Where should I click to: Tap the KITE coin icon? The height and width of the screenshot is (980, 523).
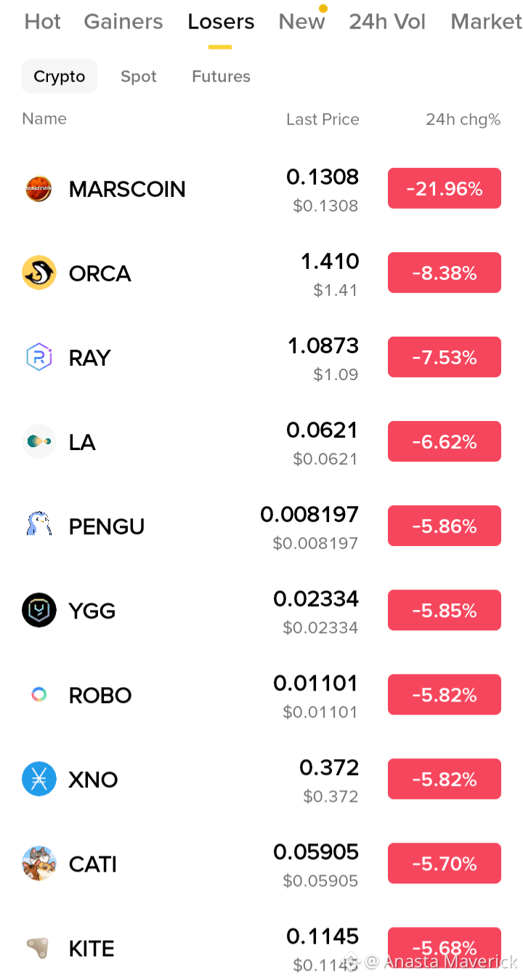click(x=38, y=947)
